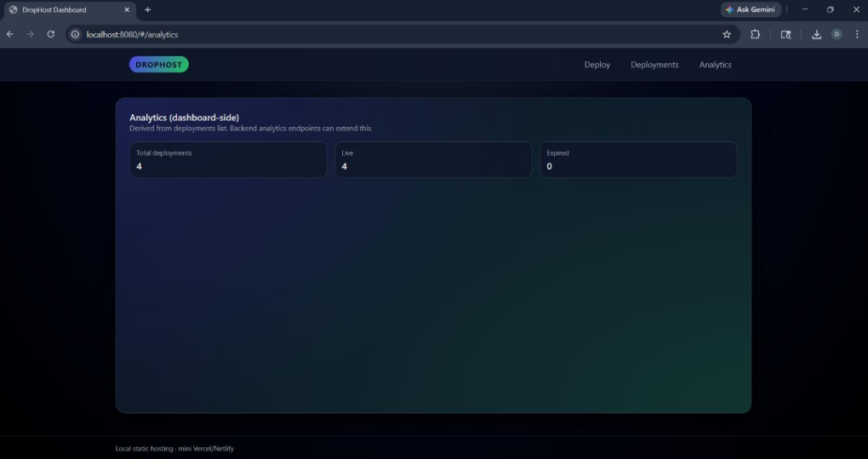Open the profile avatar D
The height and width of the screenshot is (459, 868).
coord(837,34)
